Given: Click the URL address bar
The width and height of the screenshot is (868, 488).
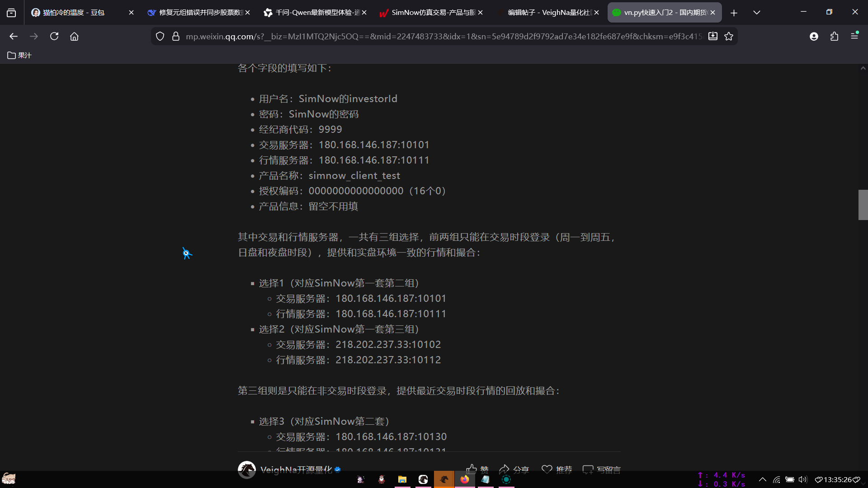Looking at the screenshot, I should [x=443, y=36].
